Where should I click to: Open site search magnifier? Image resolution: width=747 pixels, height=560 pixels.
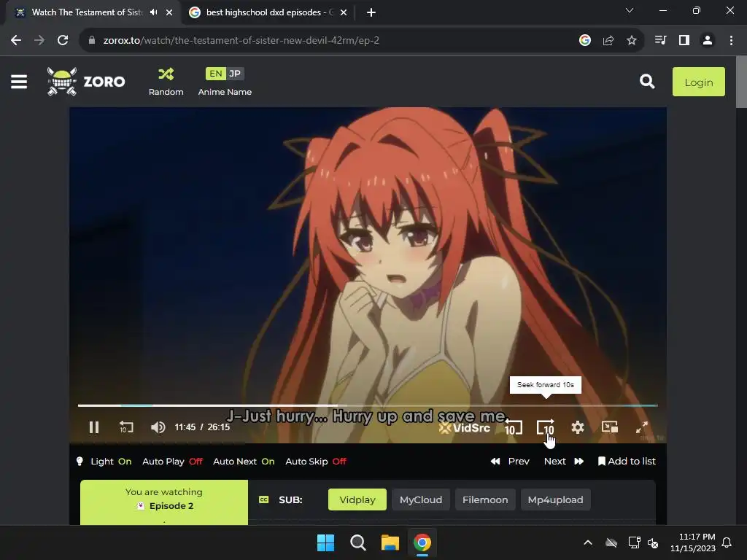click(x=647, y=82)
